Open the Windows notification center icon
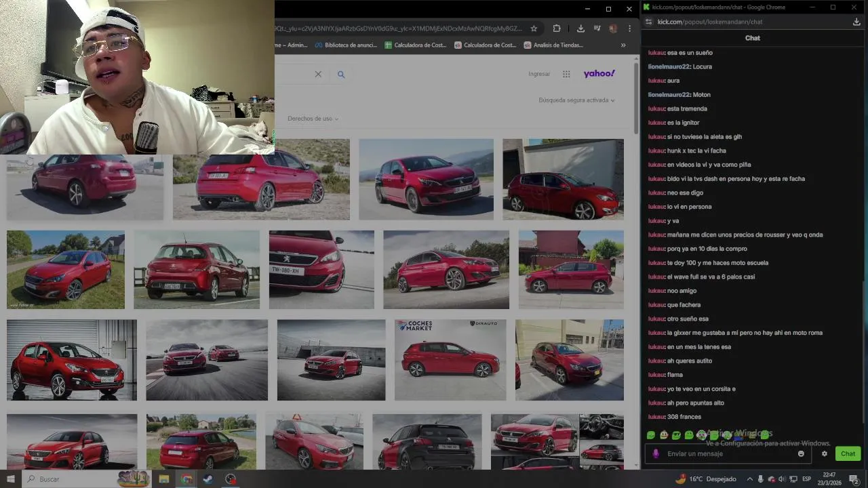The height and width of the screenshot is (488, 868). [x=854, y=479]
